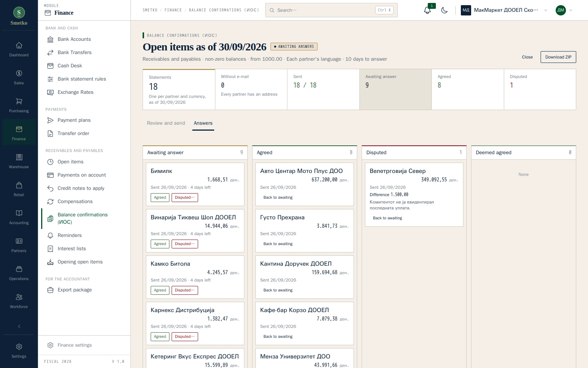Viewport: 588px width, 368px height.
Task: Open Exchange Rates page
Action: 84,92
